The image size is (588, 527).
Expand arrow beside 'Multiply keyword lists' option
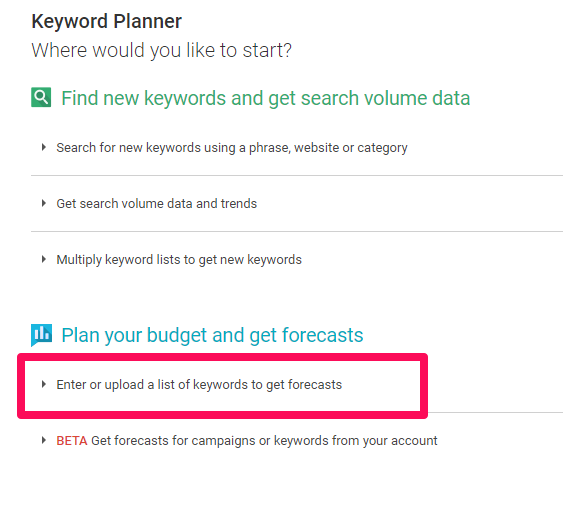pos(44,259)
